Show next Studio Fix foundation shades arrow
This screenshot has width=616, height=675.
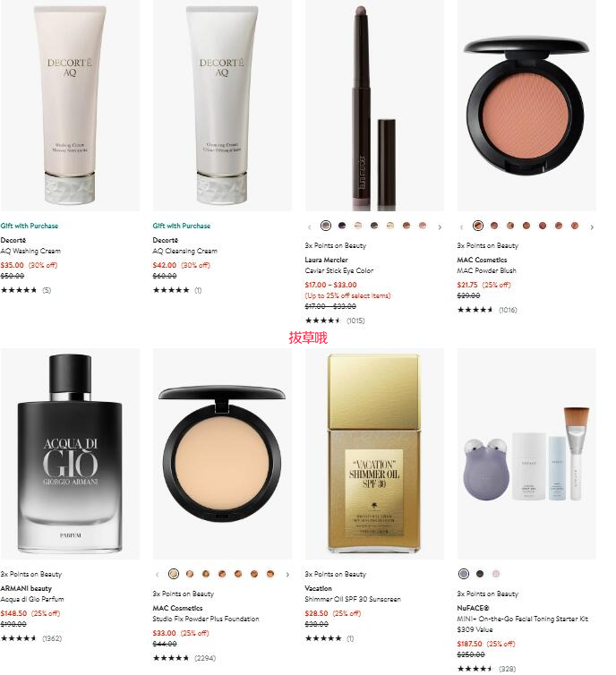[287, 574]
